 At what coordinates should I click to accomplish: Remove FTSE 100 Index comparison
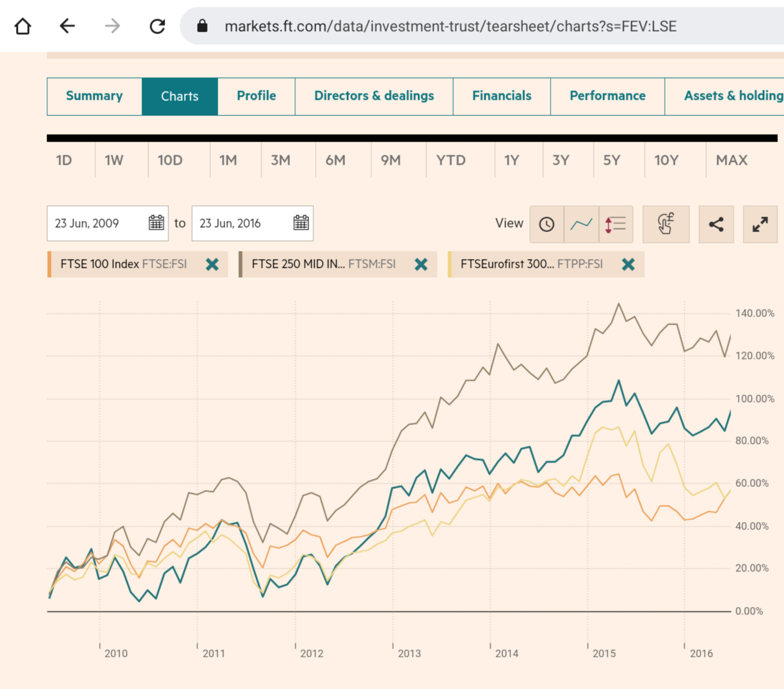[212, 264]
